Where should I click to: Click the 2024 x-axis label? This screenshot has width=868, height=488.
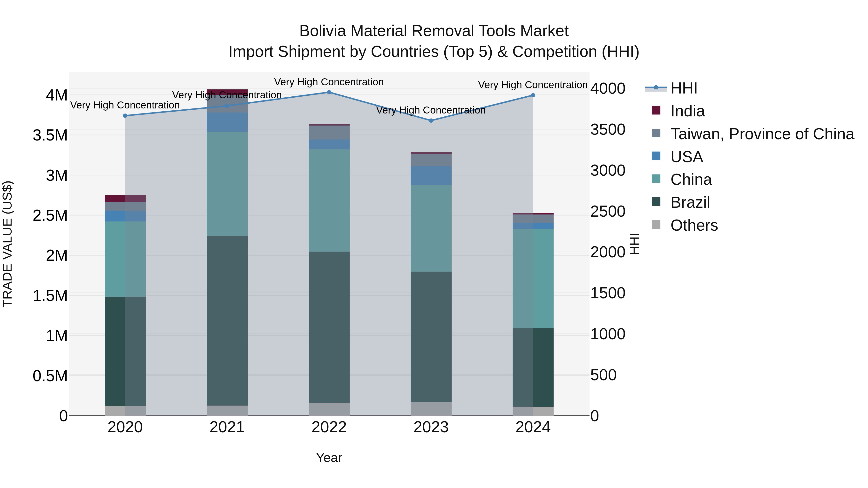(x=533, y=427)
